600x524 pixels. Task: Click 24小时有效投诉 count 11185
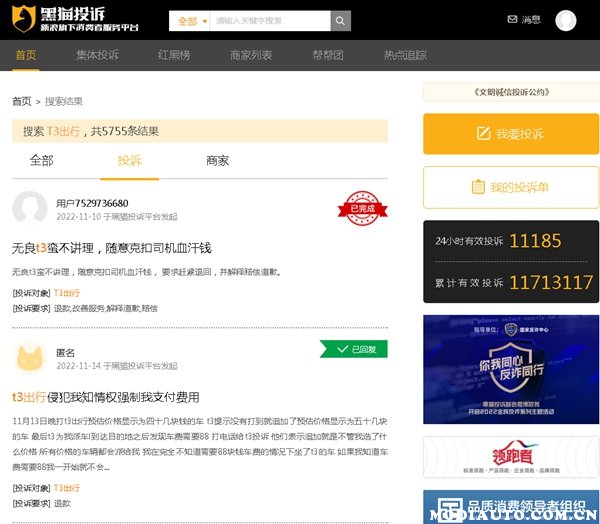point(535,241)
